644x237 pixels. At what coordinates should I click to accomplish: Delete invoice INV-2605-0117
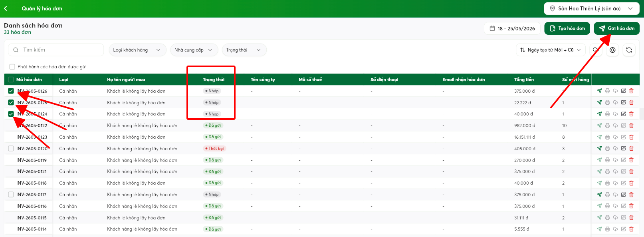[x=631, y=195]
